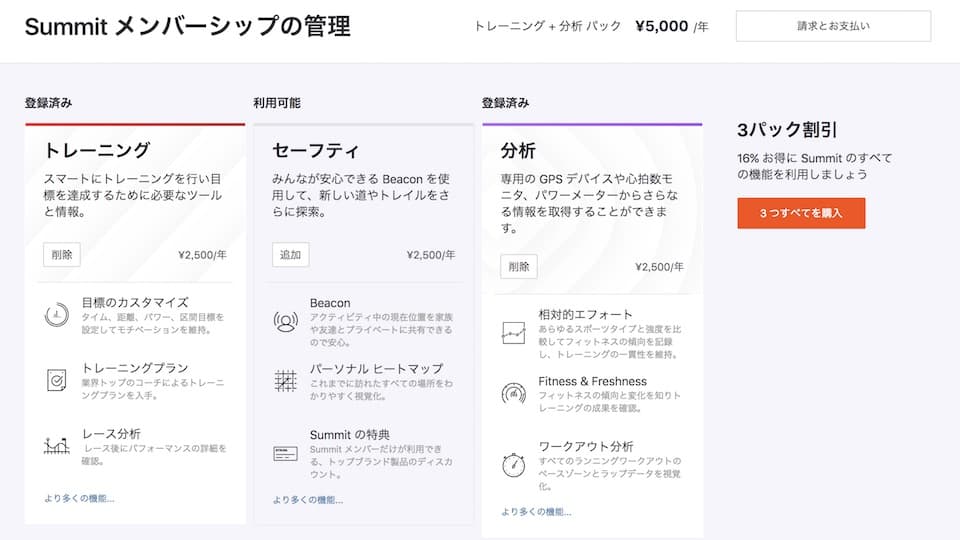Click the レース分析 feature title
The image size is (960, 540).
click(111, 433)
